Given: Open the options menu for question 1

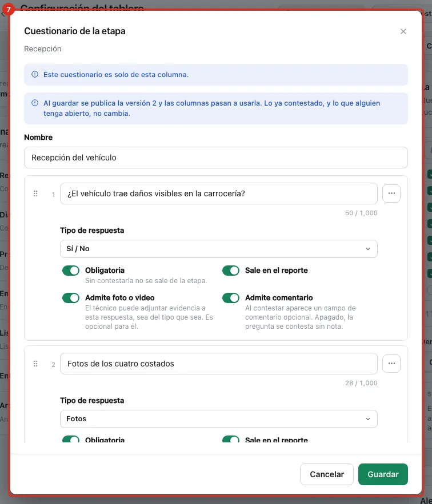Looking at the screenshot, I should coord(391,193).
